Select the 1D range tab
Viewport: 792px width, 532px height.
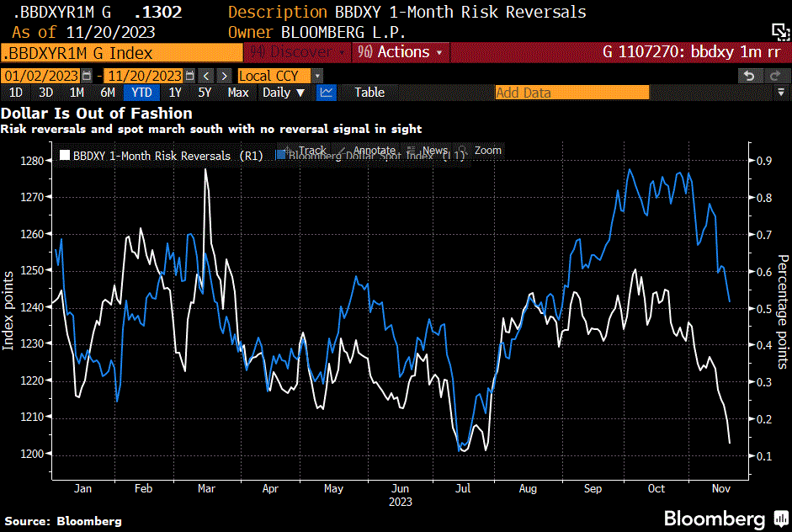pyautogui.click(x=16, y=93)
